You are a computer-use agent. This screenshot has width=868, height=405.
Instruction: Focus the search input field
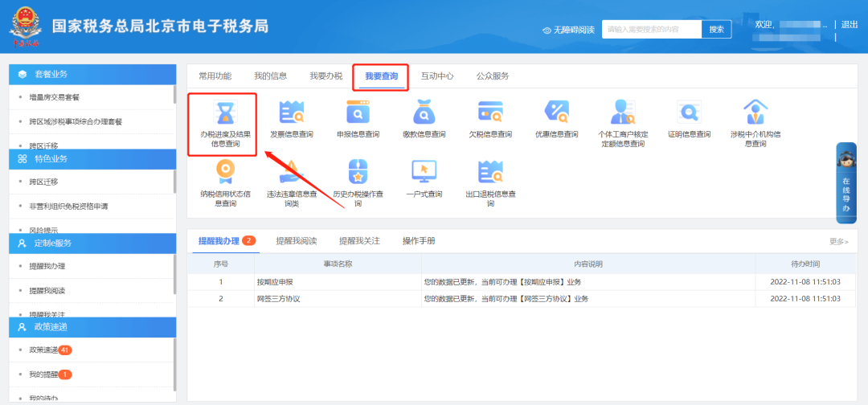coord(652,29)
